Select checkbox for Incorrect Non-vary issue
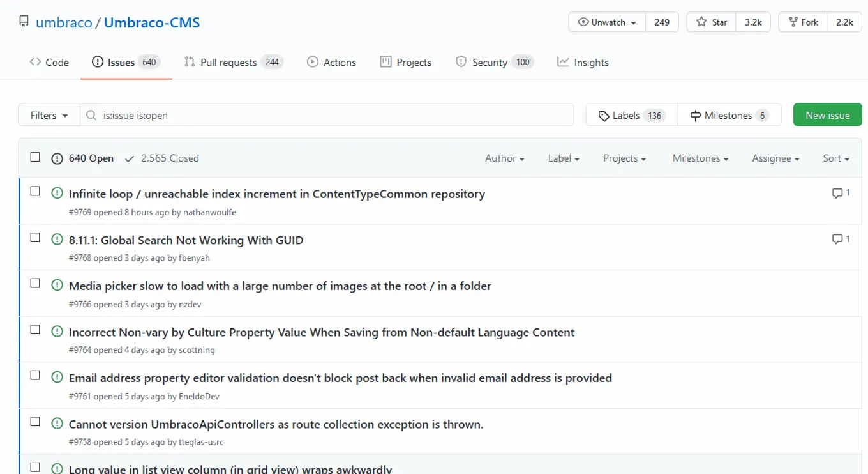This screenshot has width=868, height=474. tap(35, 330)
